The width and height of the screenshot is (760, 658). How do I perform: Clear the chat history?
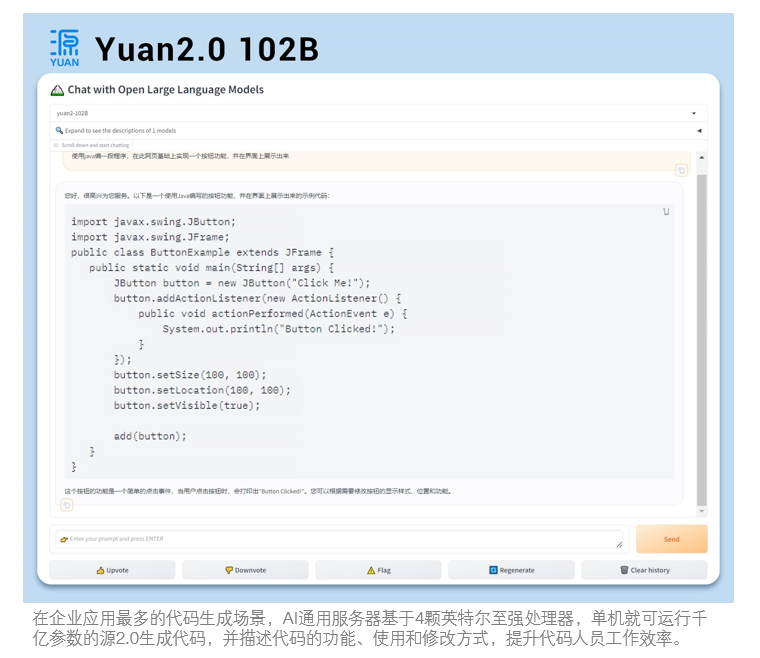[645, 570]
